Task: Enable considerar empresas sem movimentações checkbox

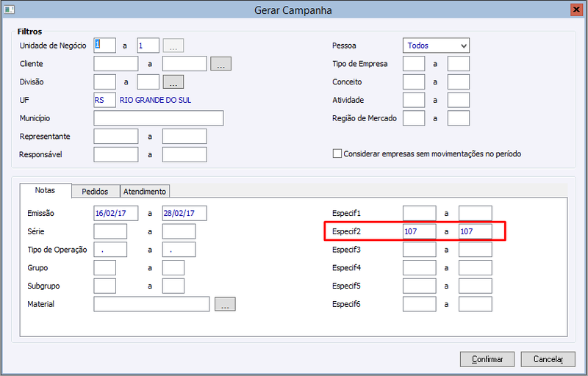Action: 337,153
